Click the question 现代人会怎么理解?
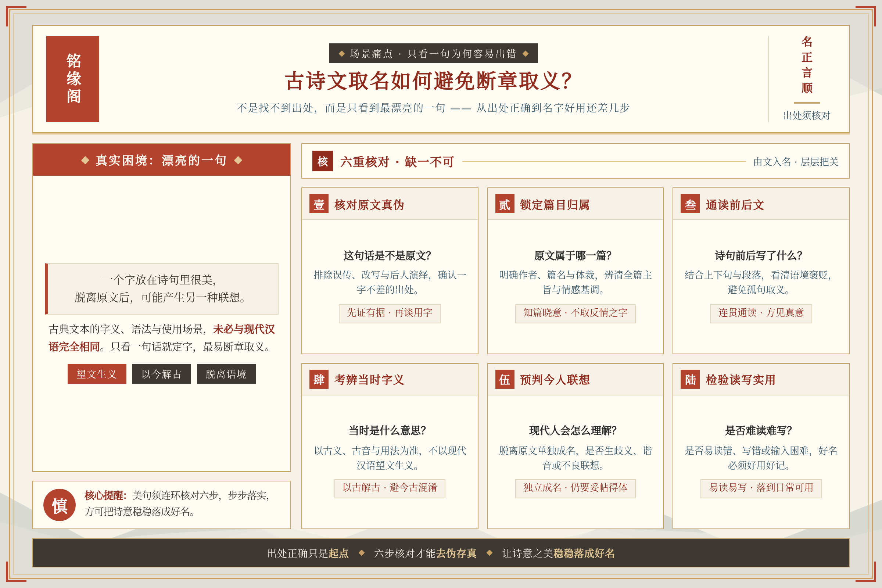Viewport: 882px width, 588px height. tap(573, 430)
